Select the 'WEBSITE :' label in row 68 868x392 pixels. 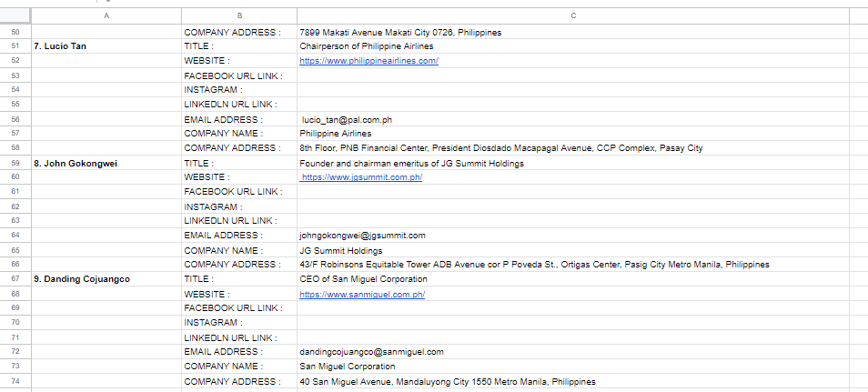pos(239,294)
